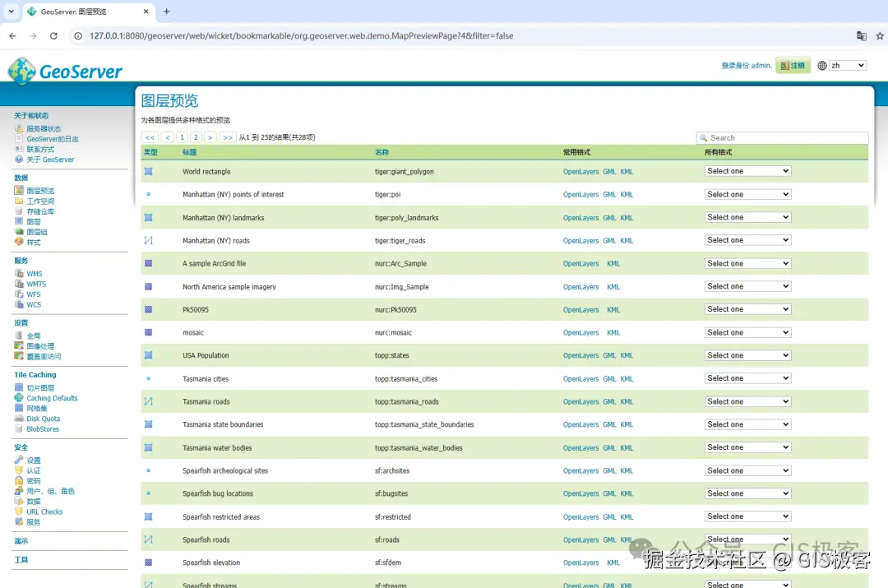The width and height of the screenshot is (888, 588).
Task: Click the 工作空间 folder icon in the sidebar
Action: click(19, 201)
